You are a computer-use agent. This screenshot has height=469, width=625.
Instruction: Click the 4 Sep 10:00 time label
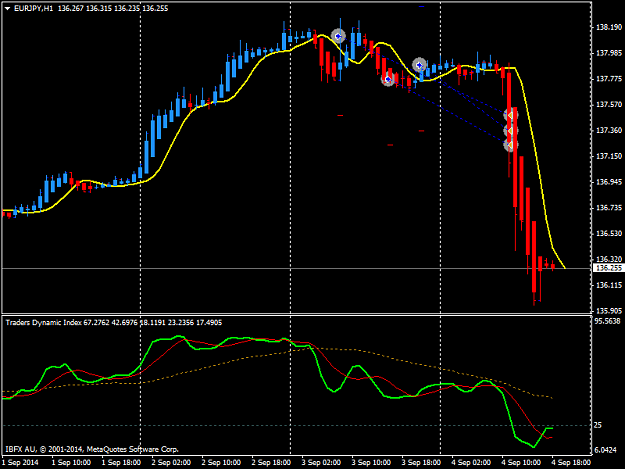pos(521,462)
